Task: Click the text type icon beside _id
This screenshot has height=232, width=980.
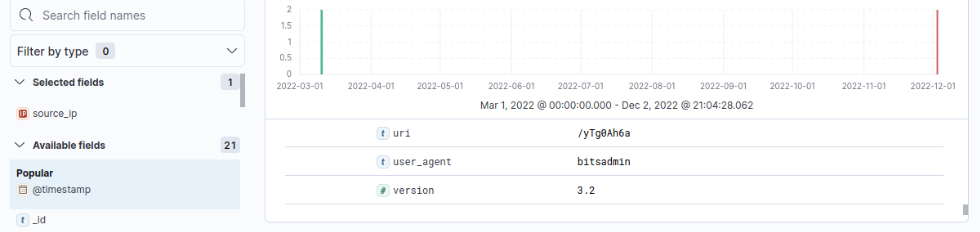Action: tap(23, 220)
